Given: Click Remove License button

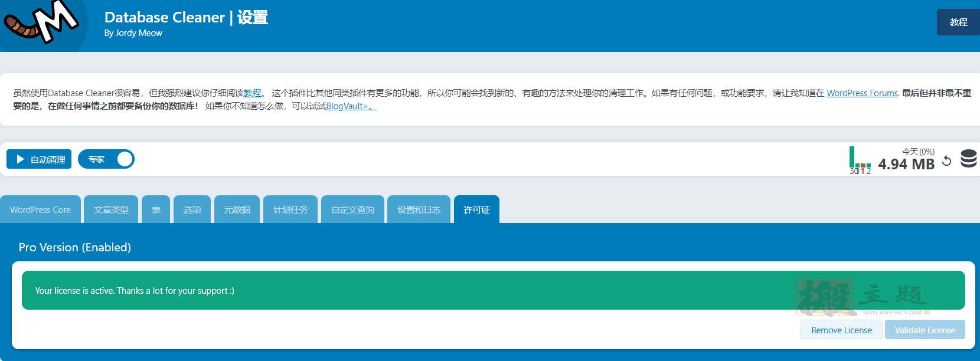Looking at the screenshot, I should click(x=841, y=330).
